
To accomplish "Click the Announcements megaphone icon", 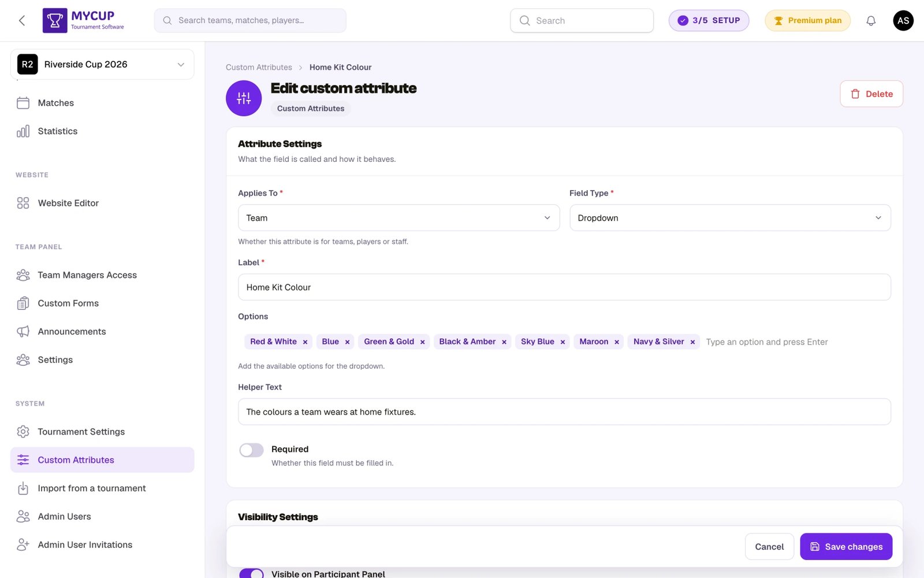I will coord(23,332).
